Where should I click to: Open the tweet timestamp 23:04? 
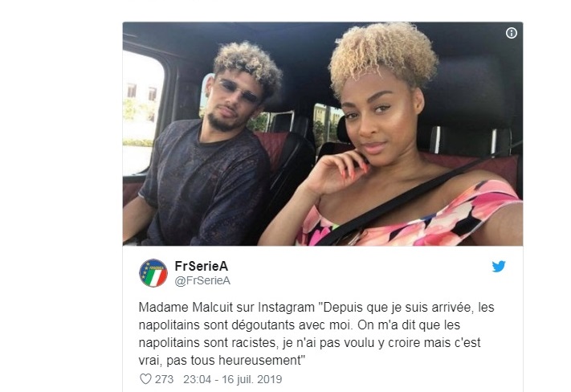tap(197, 379)
